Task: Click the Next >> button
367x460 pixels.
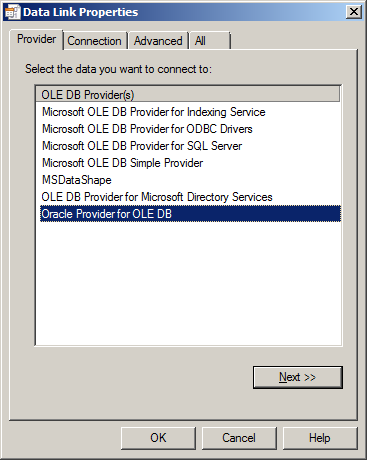Action: click(x=298, y=377)
